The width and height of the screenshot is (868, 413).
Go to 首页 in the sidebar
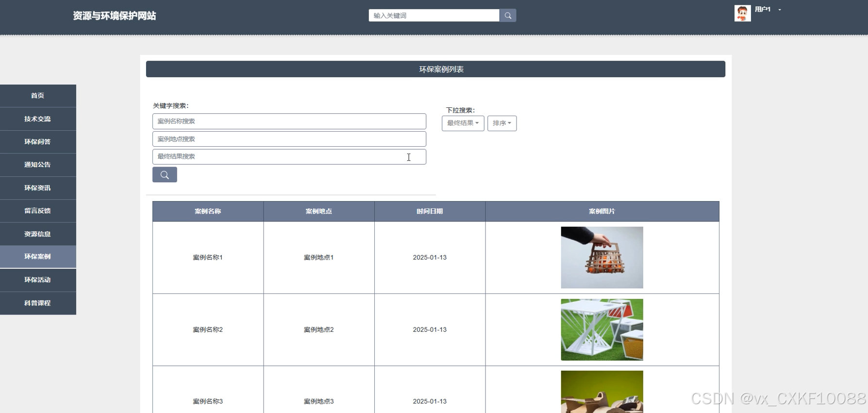click(38, 96)
